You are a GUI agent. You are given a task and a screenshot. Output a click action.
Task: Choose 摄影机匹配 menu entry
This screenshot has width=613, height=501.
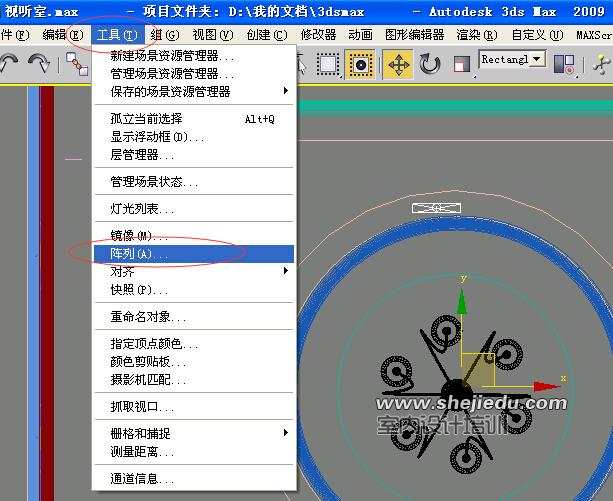pyautogui.click(x=194, y=379)
